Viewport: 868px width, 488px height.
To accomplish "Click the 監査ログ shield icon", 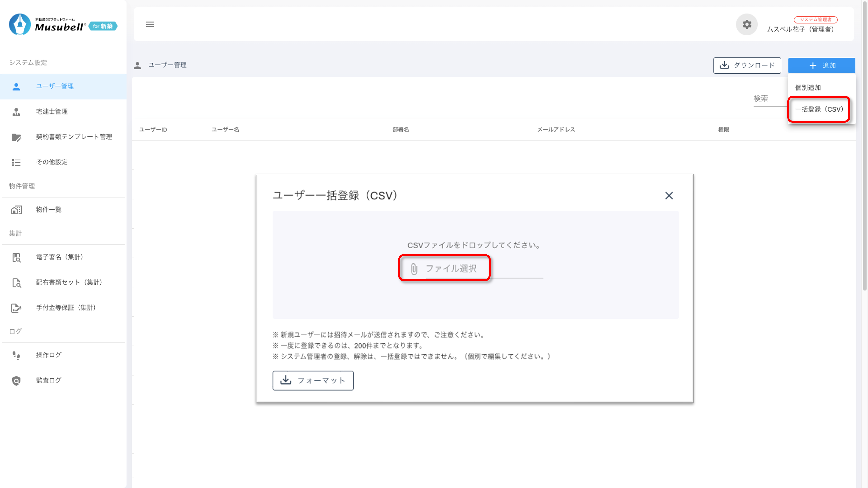I will pos(16,381).
